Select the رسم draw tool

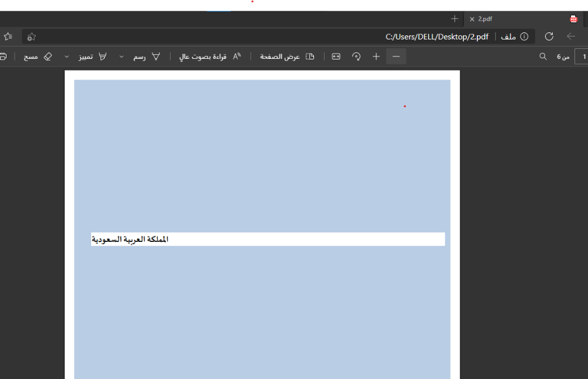point(146,56)
